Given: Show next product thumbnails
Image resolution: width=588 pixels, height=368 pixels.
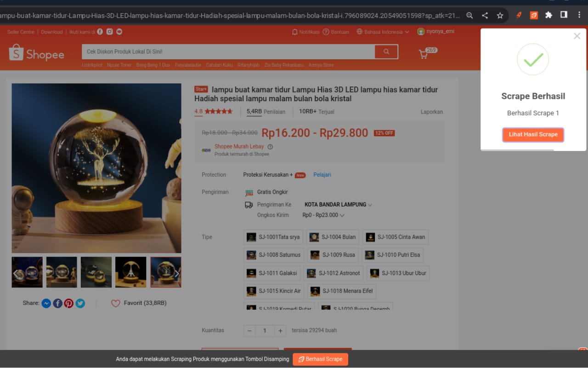Looking at the screenshot, I should coord(177,273).
